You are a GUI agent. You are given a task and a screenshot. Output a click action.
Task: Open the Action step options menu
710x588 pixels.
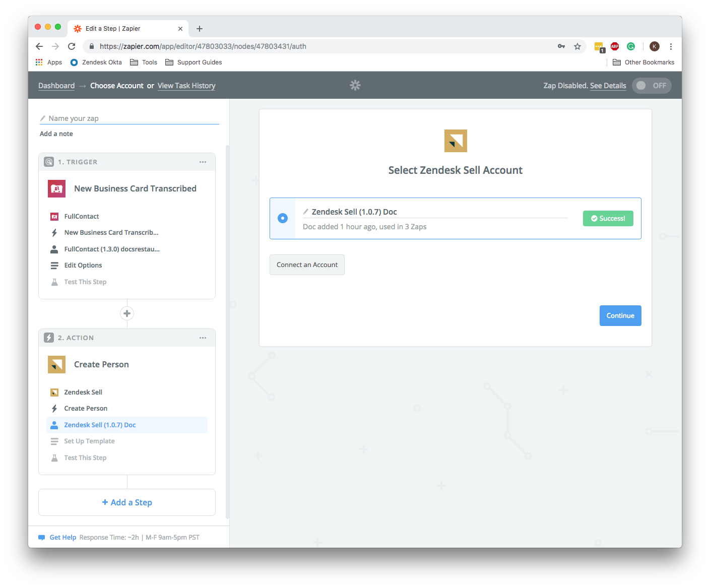[x=203, y=338]
